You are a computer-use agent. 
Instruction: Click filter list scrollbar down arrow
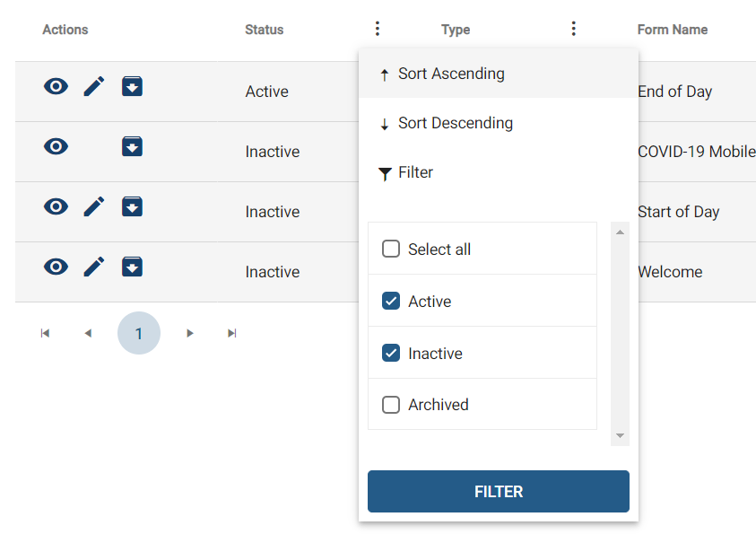(620, 436)
